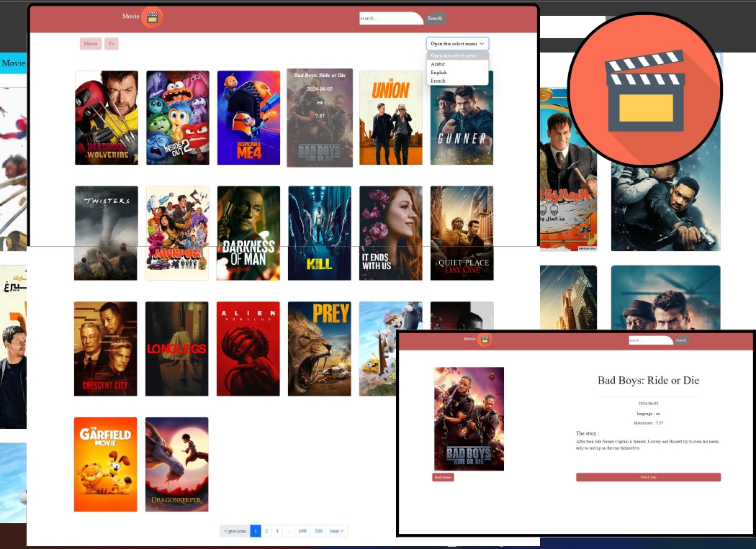This screenshot has height=549, width=756.
Task: Click the clapperboard logo in the movie detail window
Action: (485, 340)
